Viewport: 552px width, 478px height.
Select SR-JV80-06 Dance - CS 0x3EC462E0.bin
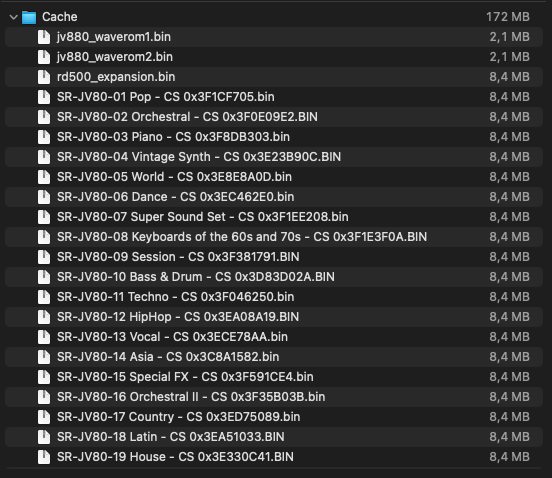click(175, 197)
